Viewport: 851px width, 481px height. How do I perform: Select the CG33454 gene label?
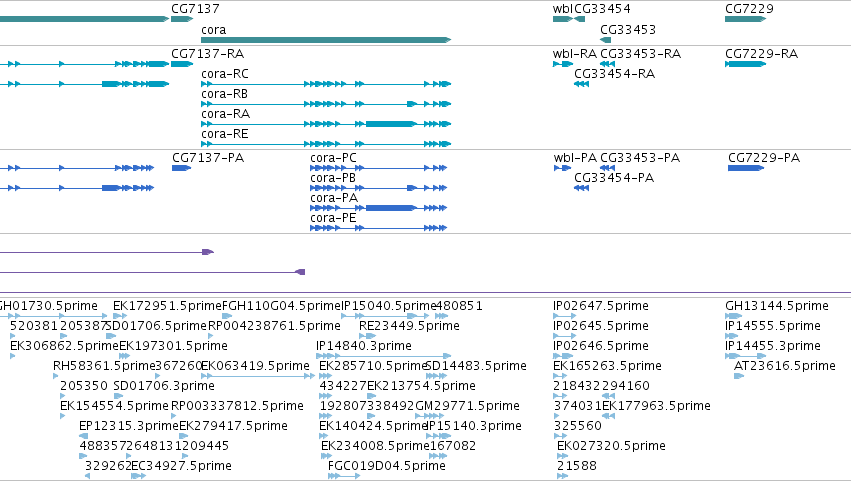pos(602,9)
